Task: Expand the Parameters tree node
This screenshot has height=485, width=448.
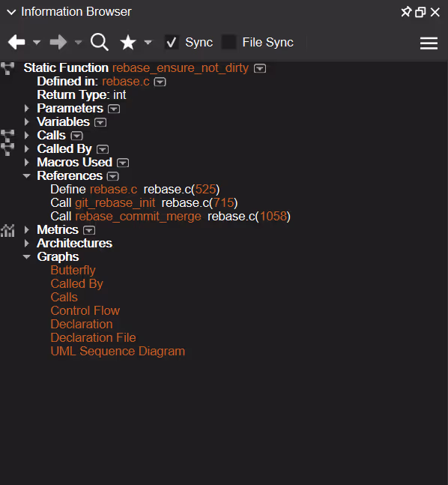Action: click(27, 109)
